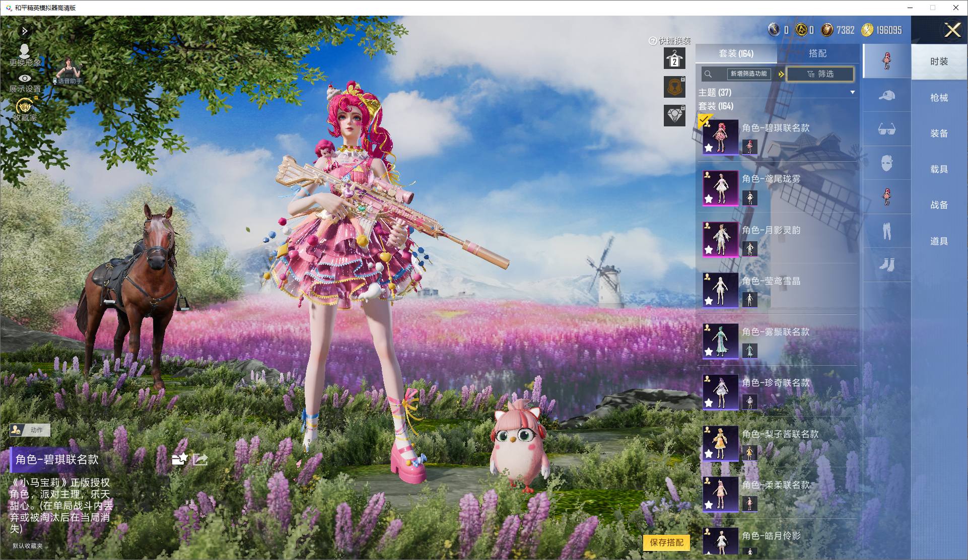Viewport: 968px width, 560px height.
Task: Select outfit 角色-鸢尾珑雾 thumbnail
Action: pyautogui.click(x=721, y=188)
